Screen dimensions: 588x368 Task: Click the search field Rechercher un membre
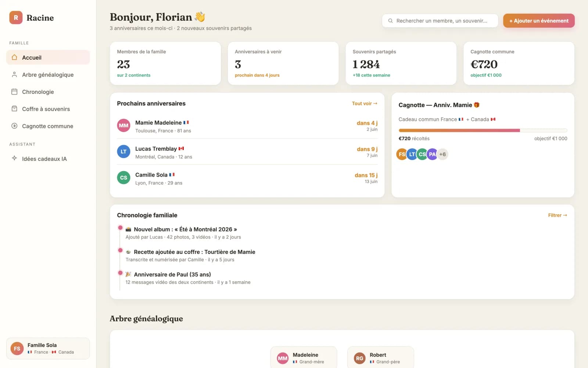click(x=440, y=21)
